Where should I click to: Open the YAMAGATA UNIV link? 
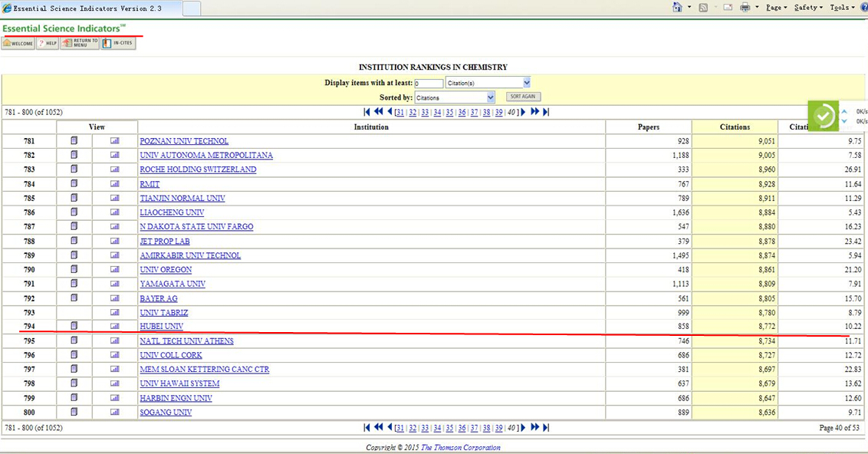[x=173, y=284]
